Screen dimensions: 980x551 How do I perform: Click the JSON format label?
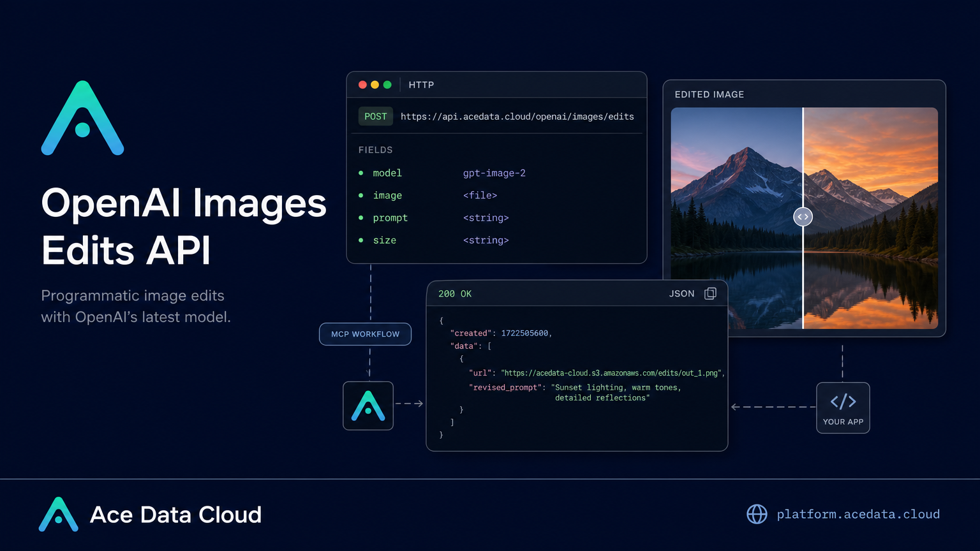[681, 293]
